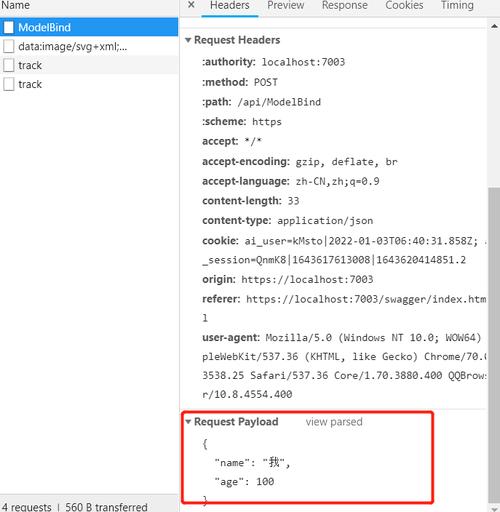Collapse the Request Payload section
The height and width of the screenshot is (512, 500).
188,422
